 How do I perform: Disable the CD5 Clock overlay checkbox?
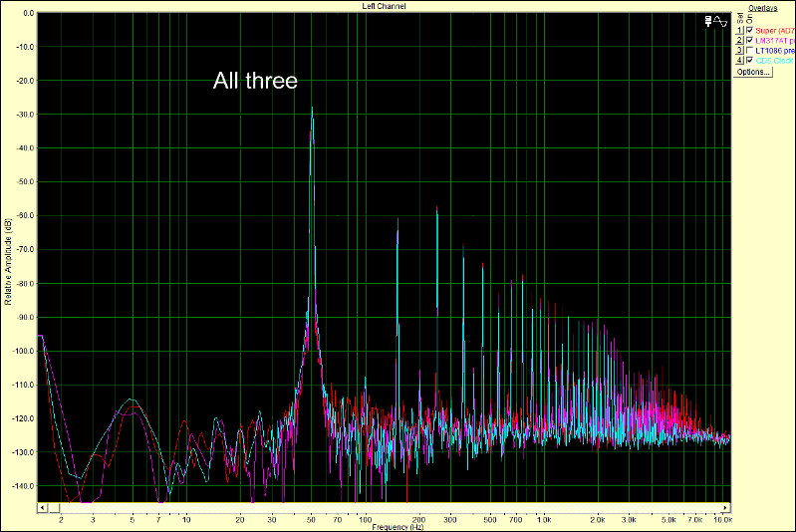749,61
